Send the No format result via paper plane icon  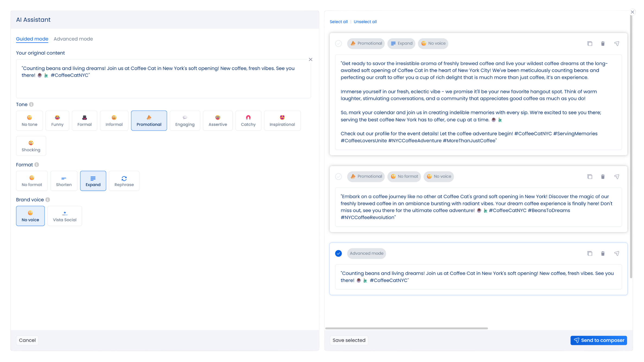[x=617, y=177]
